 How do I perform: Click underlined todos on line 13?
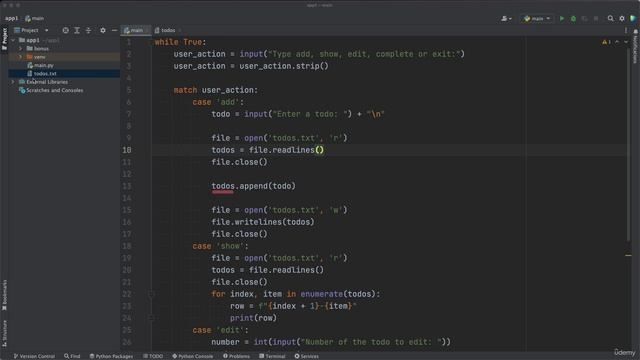(x=223, y=186)
